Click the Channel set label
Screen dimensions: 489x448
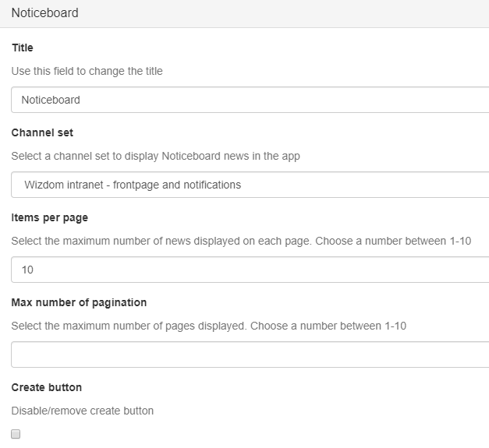(42, 132)
